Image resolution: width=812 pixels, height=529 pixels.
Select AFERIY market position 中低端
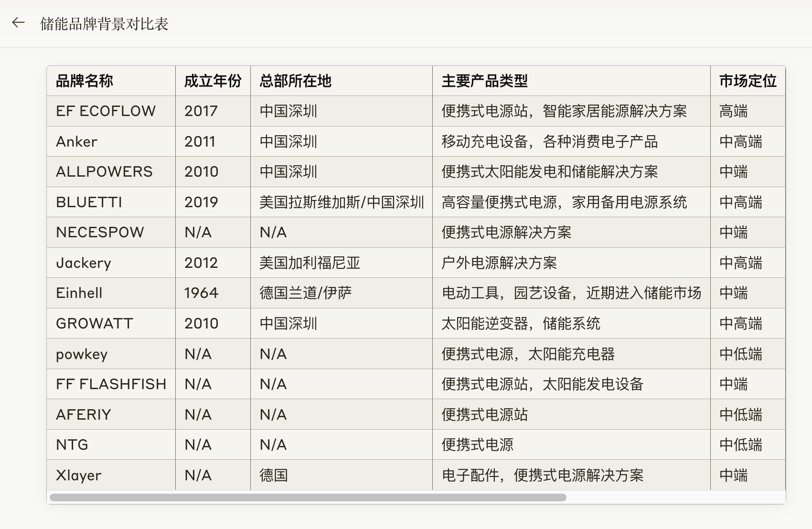tap(748, 414)
